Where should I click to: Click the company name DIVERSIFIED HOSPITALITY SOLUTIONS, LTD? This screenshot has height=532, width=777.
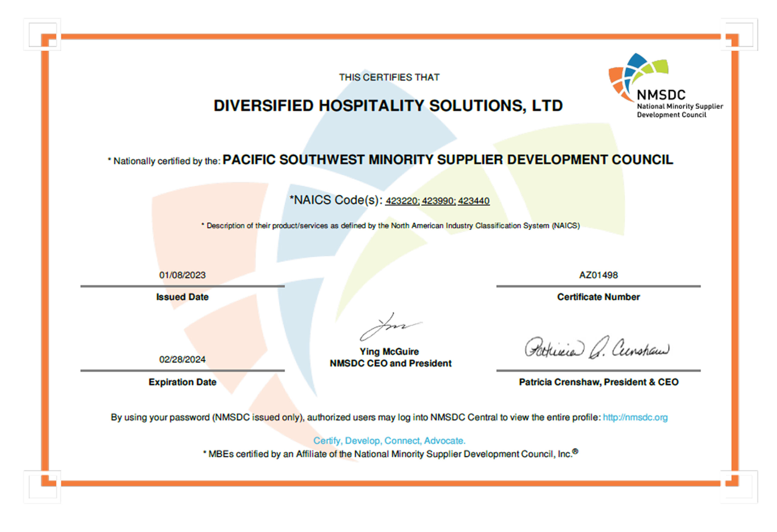point(388,106)
